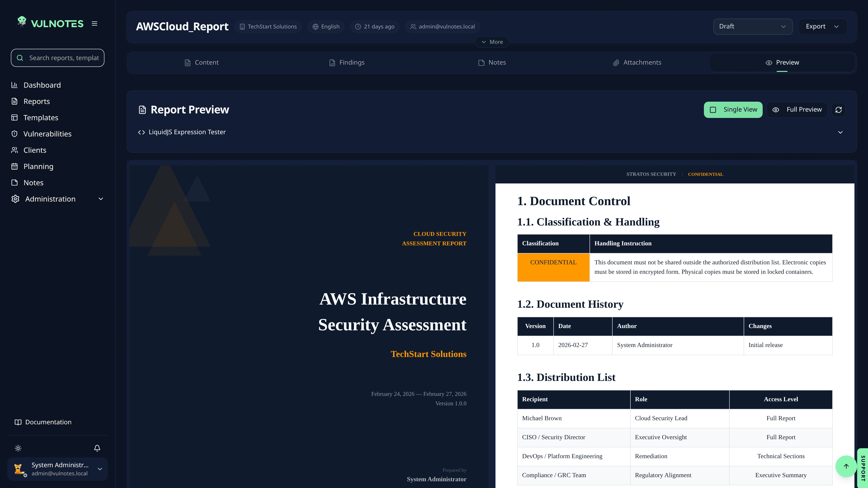Image resolution: width=868 pixels, height=488 pixels.
Task: Open the Documentation link
Action: 43,422
